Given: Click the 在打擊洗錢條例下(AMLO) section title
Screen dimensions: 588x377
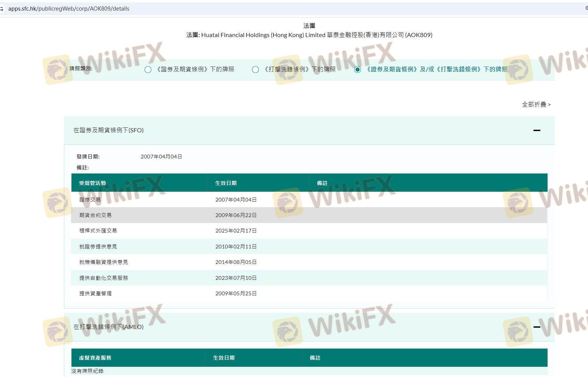Looking at the screenshot, I should point(109,327).
